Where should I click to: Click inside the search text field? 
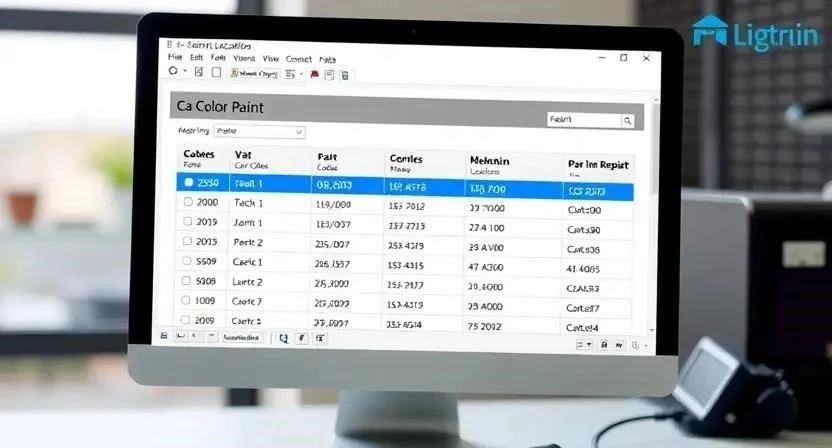(x=584, y=120)
